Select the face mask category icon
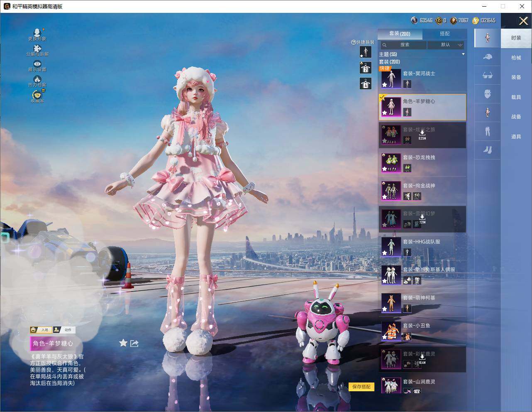Screen dimensions: 532x412 point(488,94)
